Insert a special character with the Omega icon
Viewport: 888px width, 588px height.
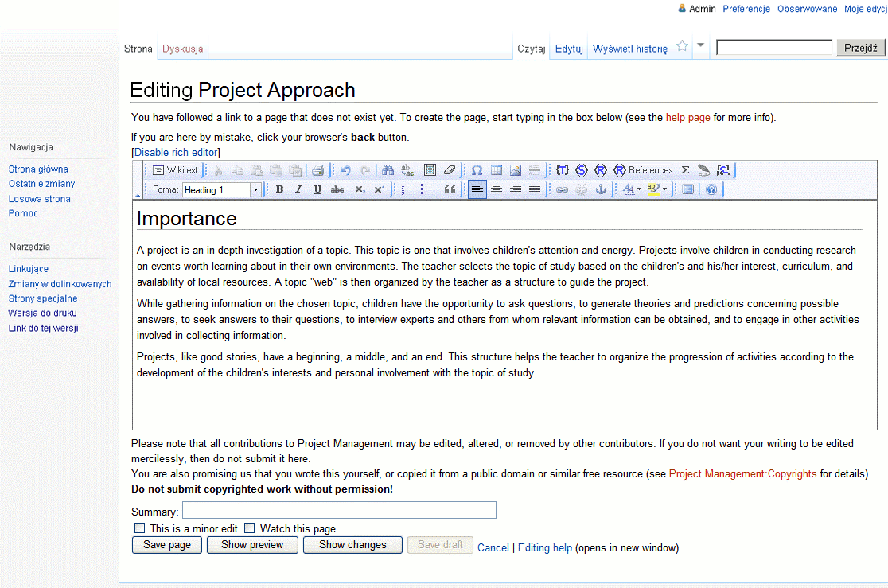click(x=477, y=170)
